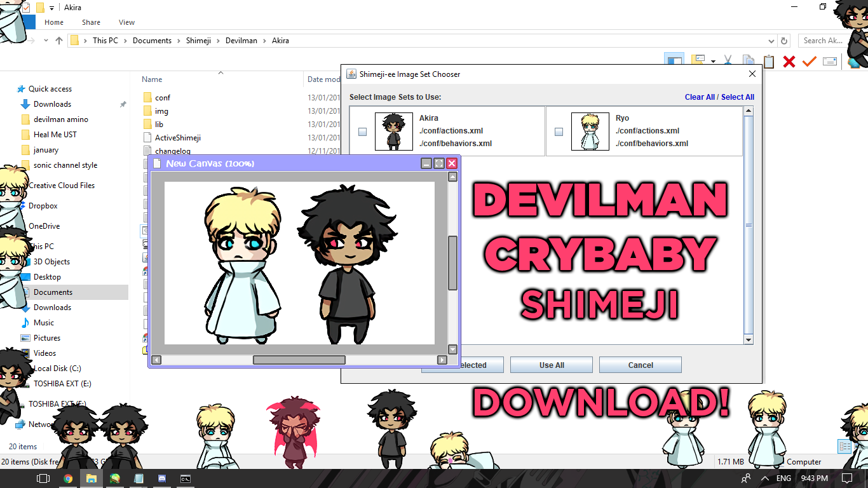The height and width of the screenshot is (488, 868).
Task: Open the View ribbon tab
Action: [127, 22]
